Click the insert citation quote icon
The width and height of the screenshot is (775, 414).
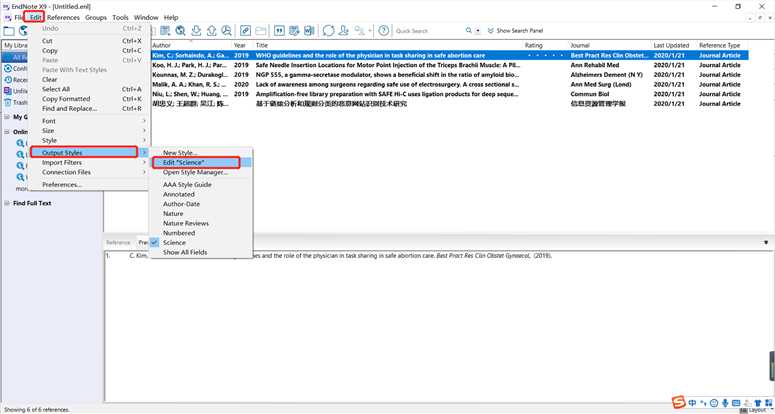pos(279,31)
